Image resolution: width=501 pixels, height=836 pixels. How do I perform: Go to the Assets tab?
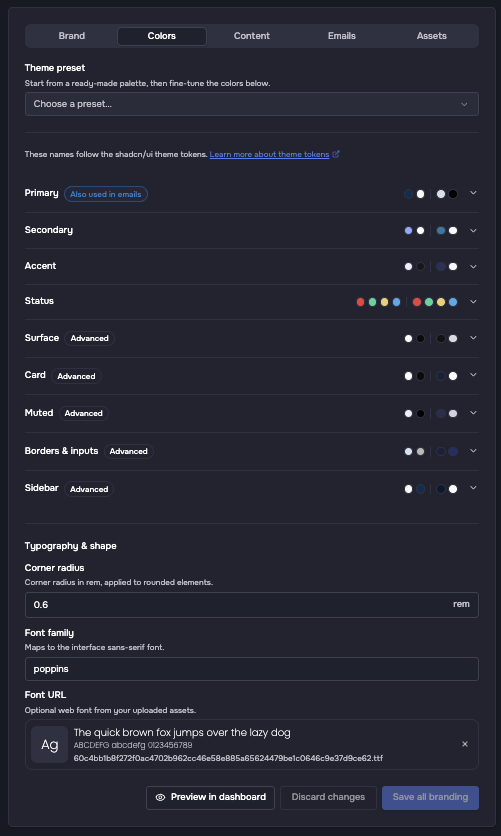tap(432, 36)
